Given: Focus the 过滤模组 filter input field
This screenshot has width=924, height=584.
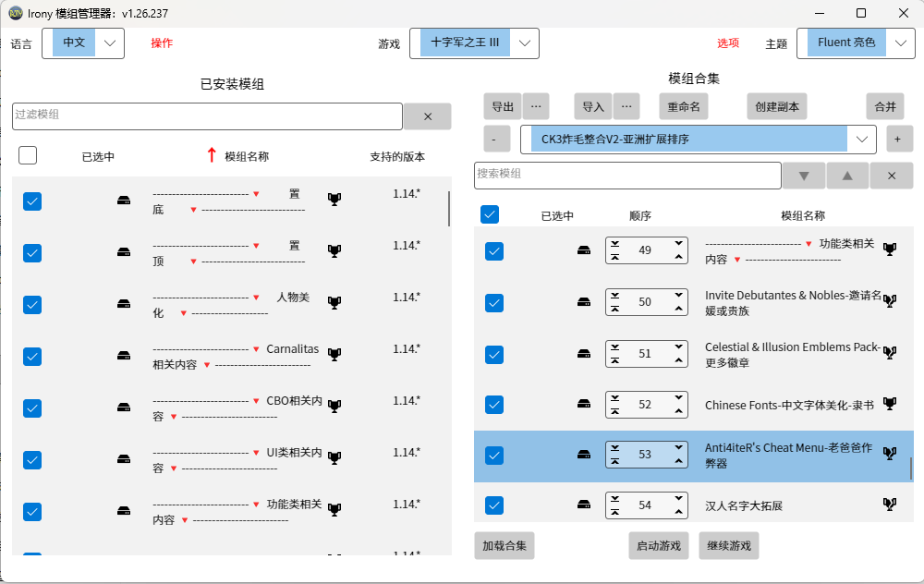Looking at the screenshot, I should pyautogui.click(x=207, y=116).
